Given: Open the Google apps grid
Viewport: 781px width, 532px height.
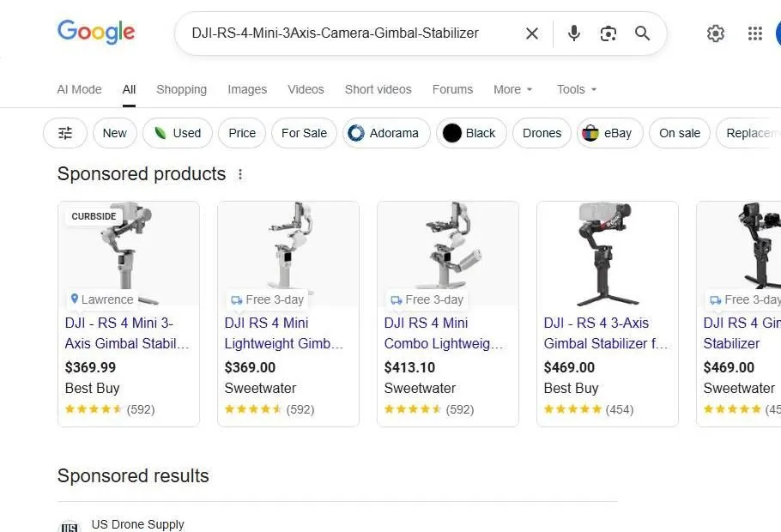Looking at the screenshot, I should coord(754,33).
